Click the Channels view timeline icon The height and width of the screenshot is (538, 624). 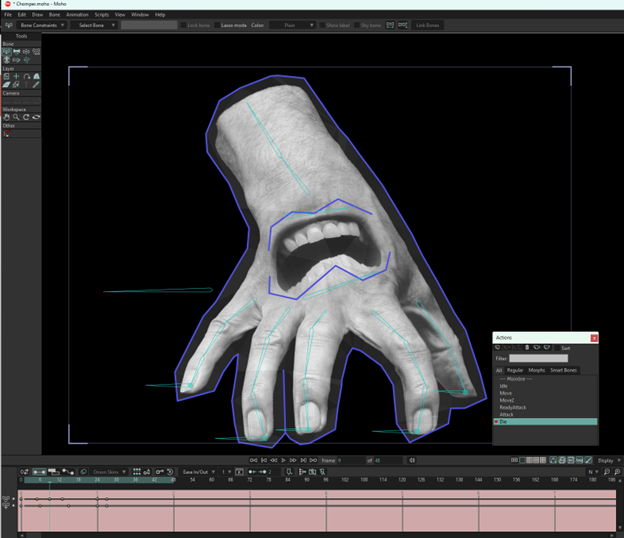[39, 472]
